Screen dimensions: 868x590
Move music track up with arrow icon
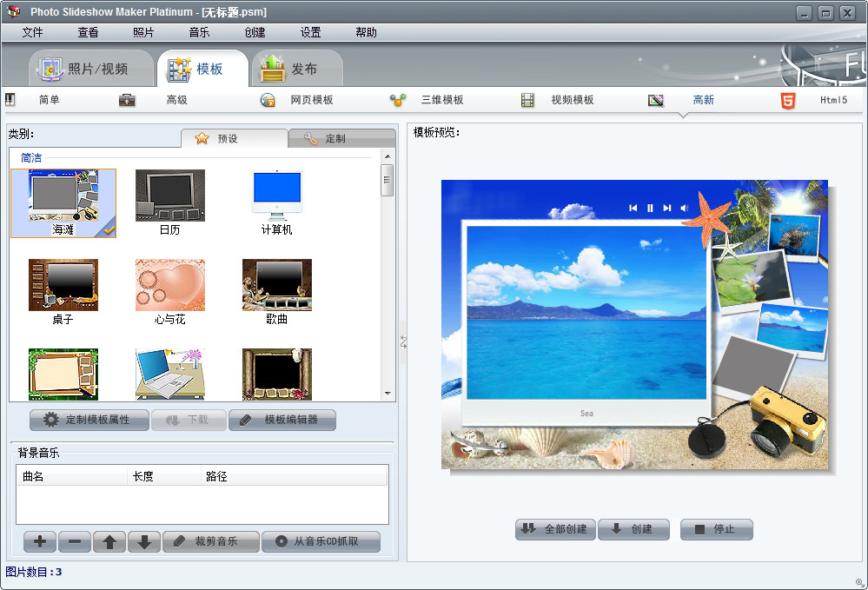click(109, 541)
